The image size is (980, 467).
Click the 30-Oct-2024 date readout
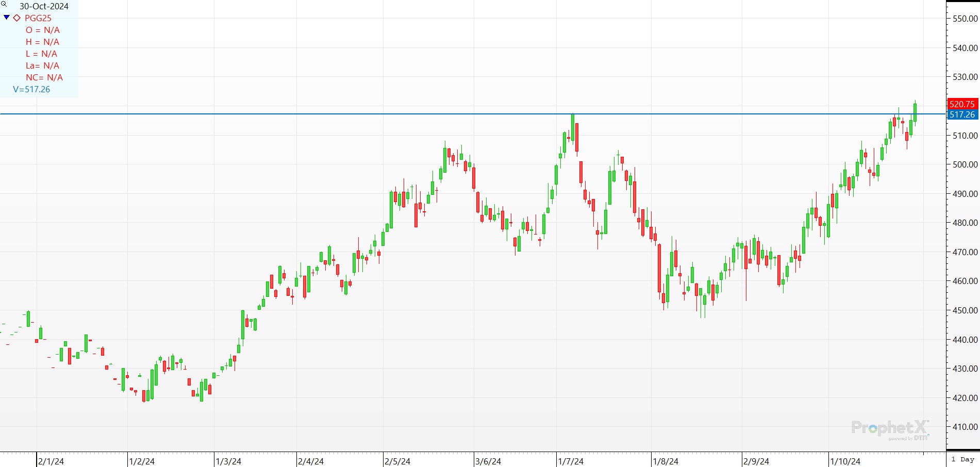tap(44, 6)
